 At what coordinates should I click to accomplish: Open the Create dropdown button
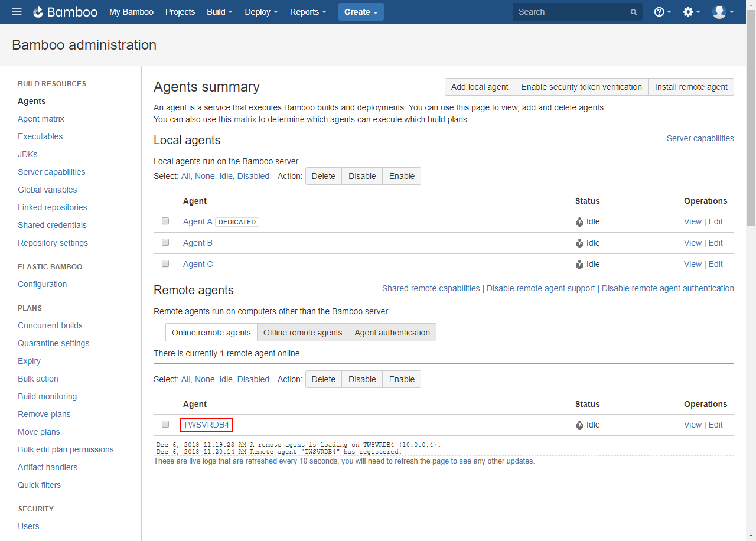(x=361, y=12)
